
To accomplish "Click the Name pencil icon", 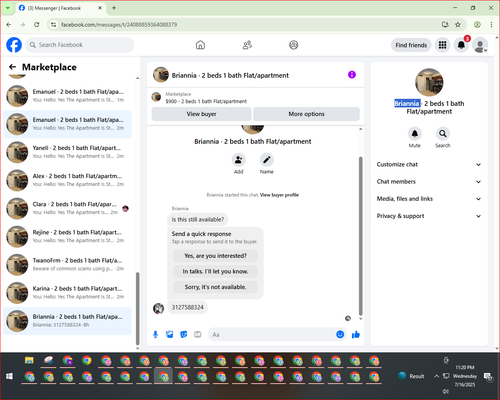I will pyautogui.click(x=267, y=160).
